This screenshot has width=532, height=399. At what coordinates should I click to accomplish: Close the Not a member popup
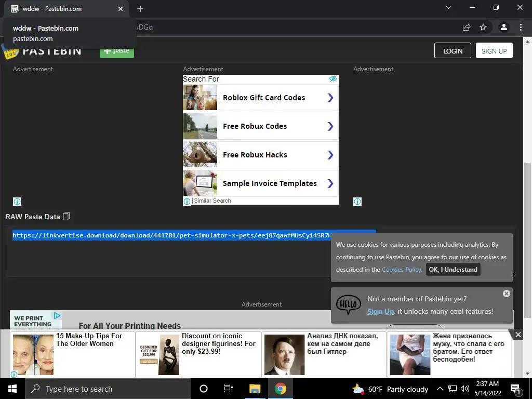point(506,294)
